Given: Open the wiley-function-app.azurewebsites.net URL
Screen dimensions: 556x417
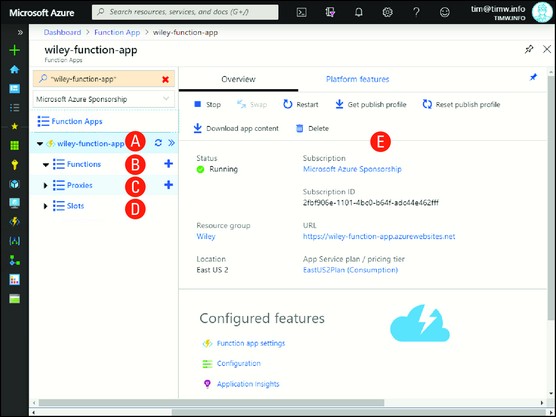Looking at the screenshot, I should pyautogui.click(x=379, y=237).
